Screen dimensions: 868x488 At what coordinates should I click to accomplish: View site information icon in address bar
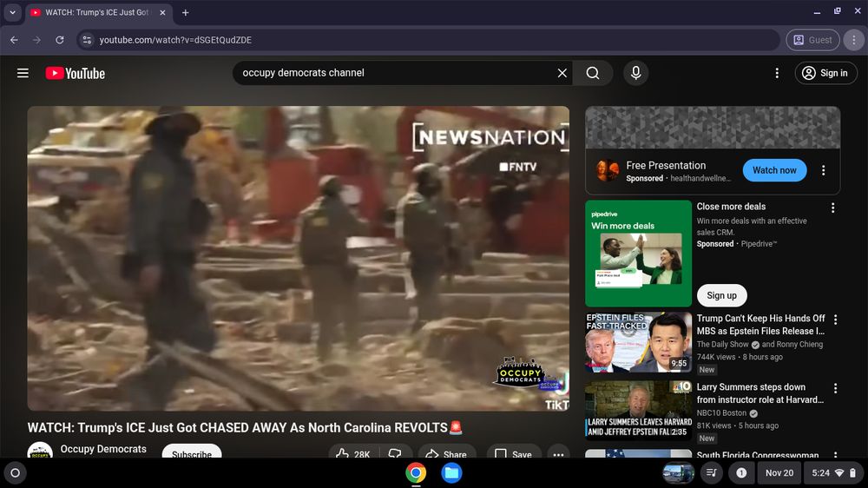click(87, 40)
